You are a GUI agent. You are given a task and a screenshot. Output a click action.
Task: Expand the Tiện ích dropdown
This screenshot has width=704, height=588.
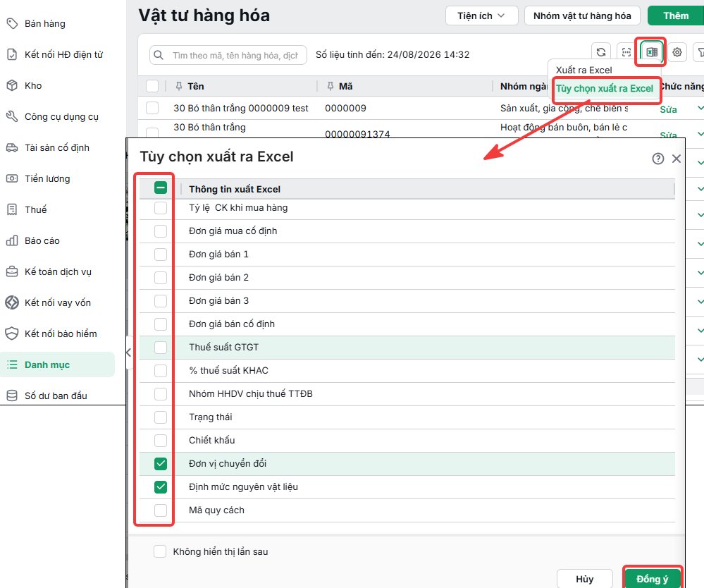481,16
